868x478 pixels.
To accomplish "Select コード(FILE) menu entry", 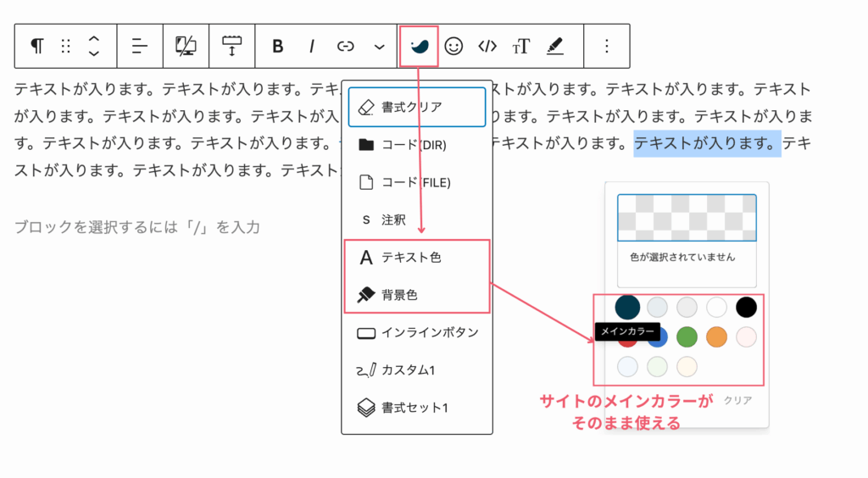I will click(x=417, y=182).
